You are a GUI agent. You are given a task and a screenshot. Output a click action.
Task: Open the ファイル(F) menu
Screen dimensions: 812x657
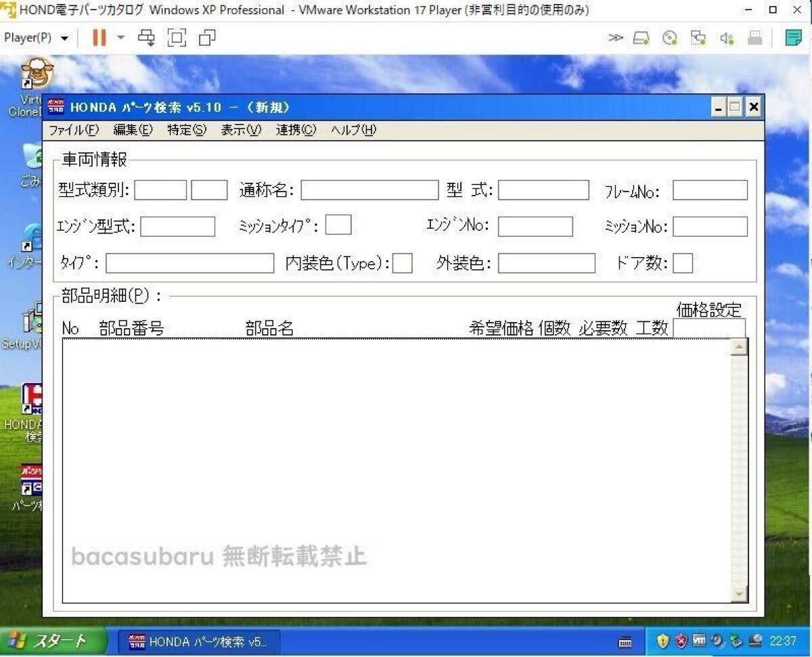(74, 130)
